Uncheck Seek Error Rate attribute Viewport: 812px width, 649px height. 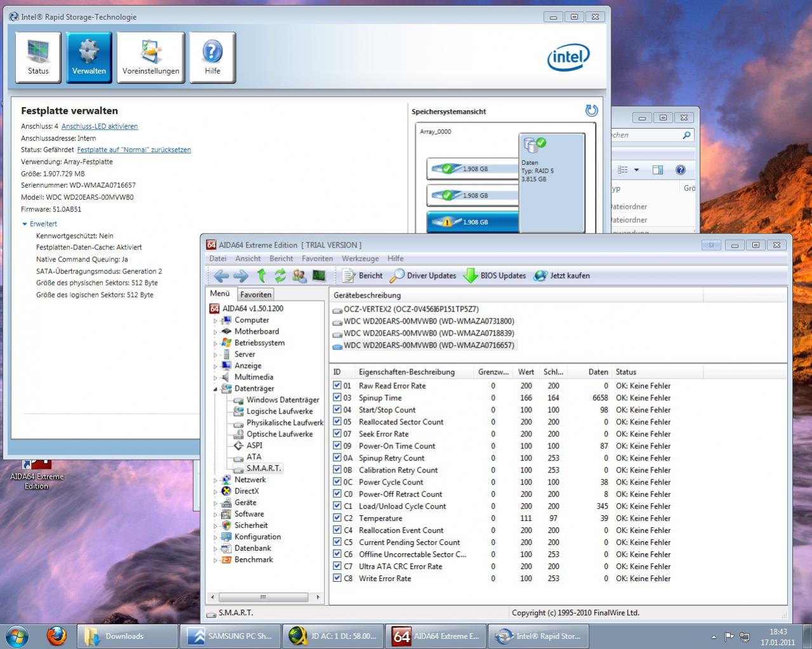pos(337,433)
